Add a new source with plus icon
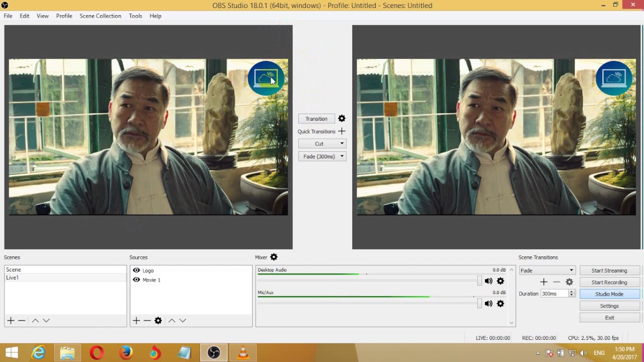This screenshot has width=644, height=362. (x=136, y=320)
